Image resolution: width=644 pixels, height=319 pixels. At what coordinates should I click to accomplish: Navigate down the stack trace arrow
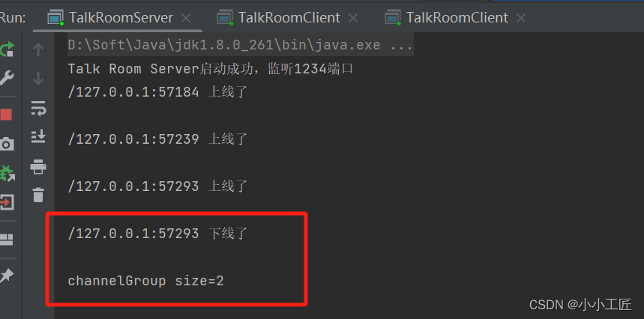point(38,79)
